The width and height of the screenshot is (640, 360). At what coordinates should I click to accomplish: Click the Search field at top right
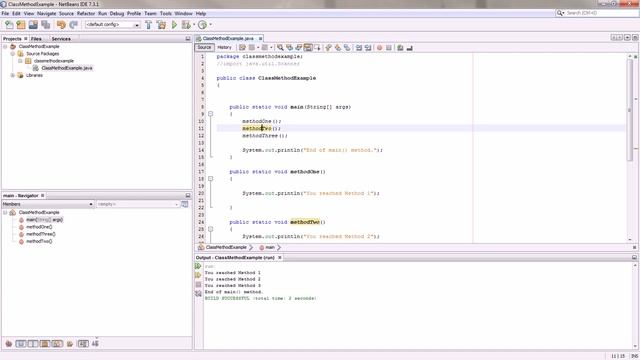[601, 13]
